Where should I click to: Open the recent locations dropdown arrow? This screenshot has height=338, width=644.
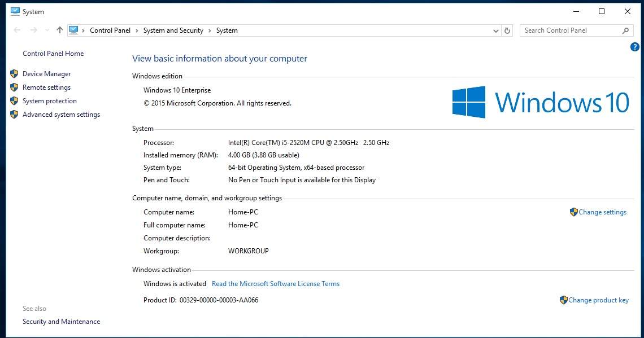pos(46,30)
